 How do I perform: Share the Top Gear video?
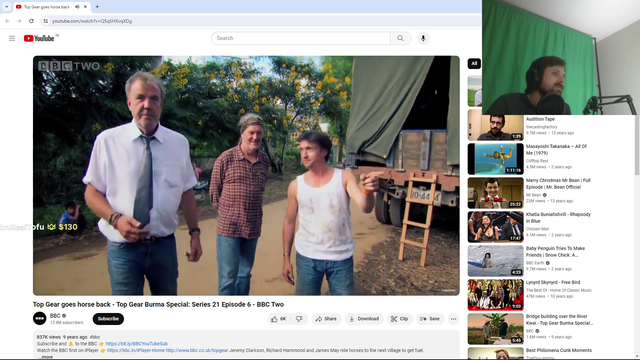tap(326, 319)
